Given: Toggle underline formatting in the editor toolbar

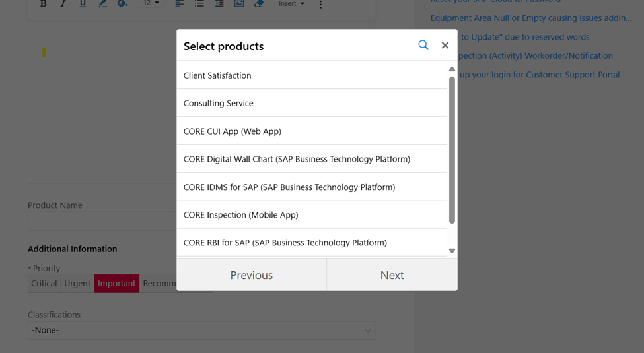Looking at the screenshot, I should click(x=83, y=4).
